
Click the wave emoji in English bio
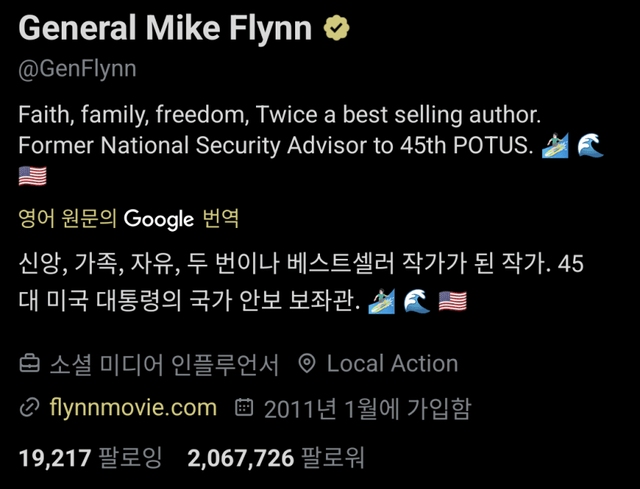click(x=590, y=145)
